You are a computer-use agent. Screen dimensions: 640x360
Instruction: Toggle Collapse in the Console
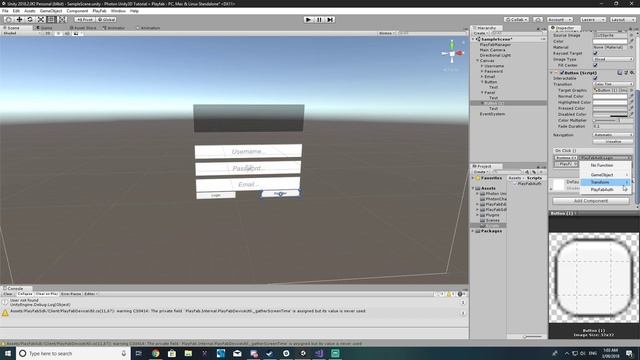click(24, 294)
